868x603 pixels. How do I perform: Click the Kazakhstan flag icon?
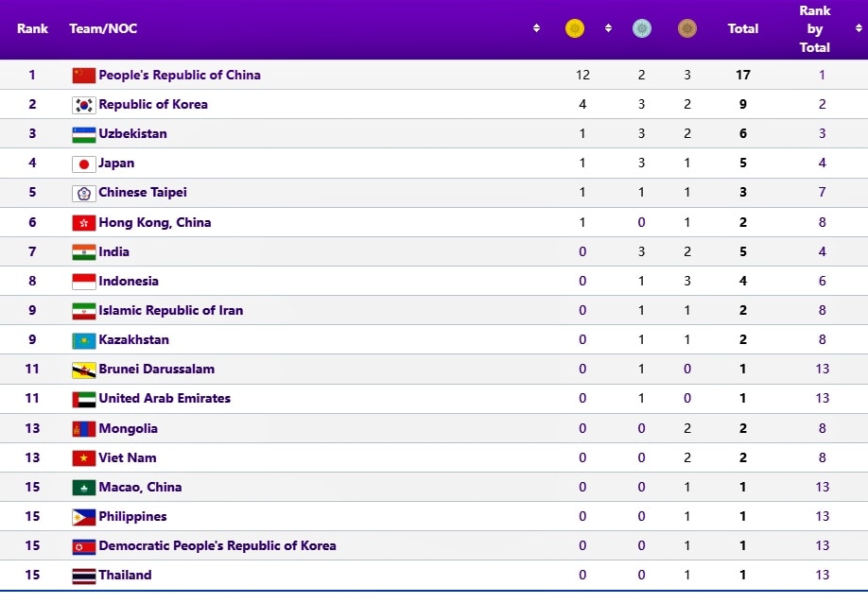tap(83, 340)
